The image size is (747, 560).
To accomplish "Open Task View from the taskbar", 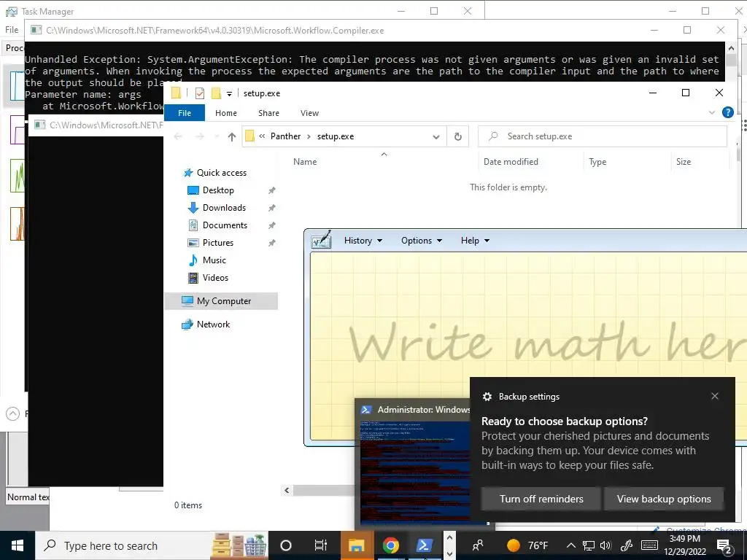I will (x=321, y=545).
